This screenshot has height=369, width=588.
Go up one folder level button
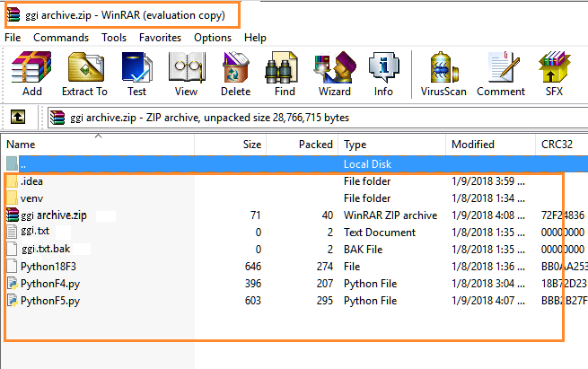pyautogui.click(x=18, y=117)
